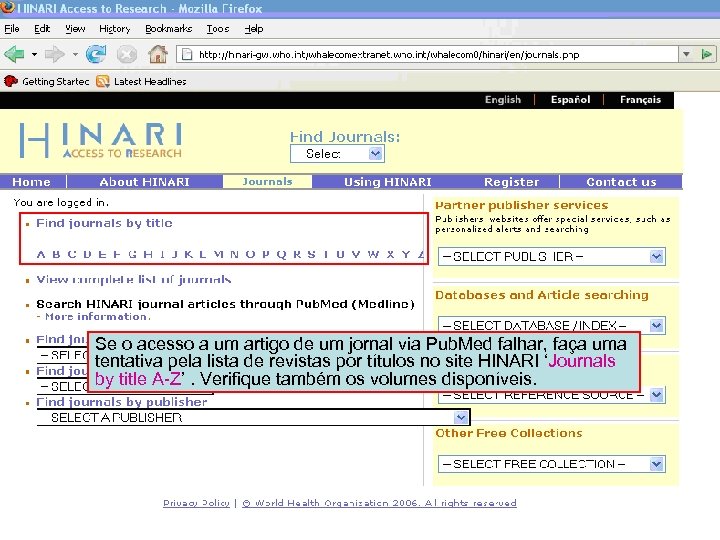Open the Find Journals Select dropdown

pos(337,154)
